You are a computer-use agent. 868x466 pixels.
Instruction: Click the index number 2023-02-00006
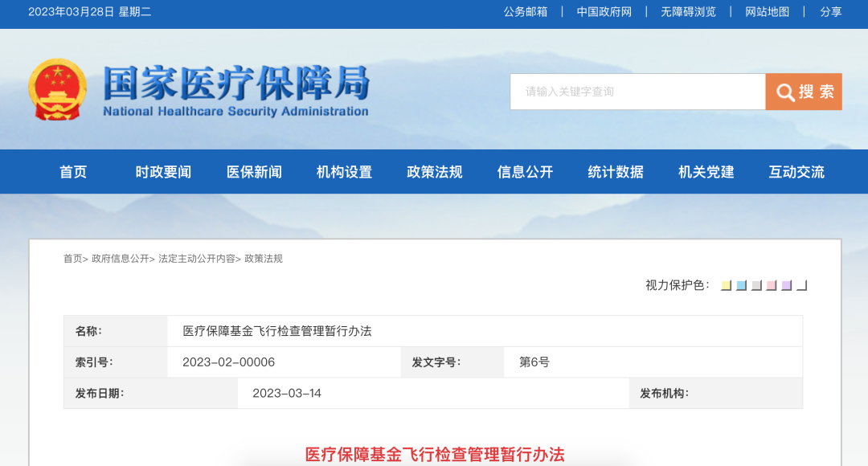(x=228, y=362)
